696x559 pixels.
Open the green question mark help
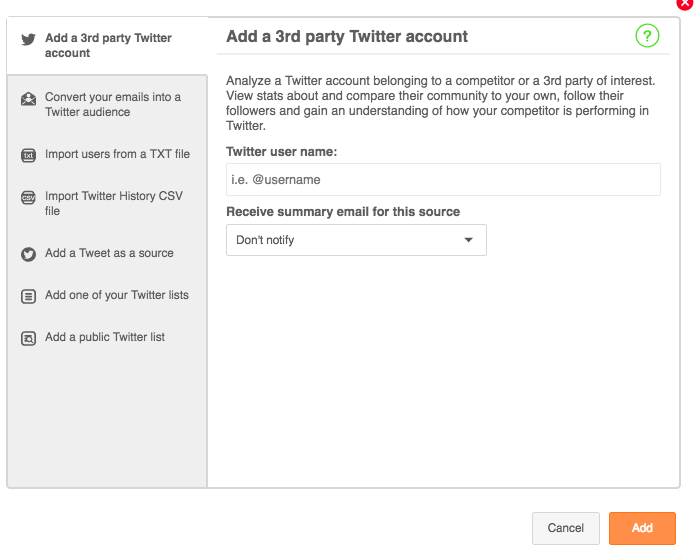pyautogui.click(x=647, y=36)
